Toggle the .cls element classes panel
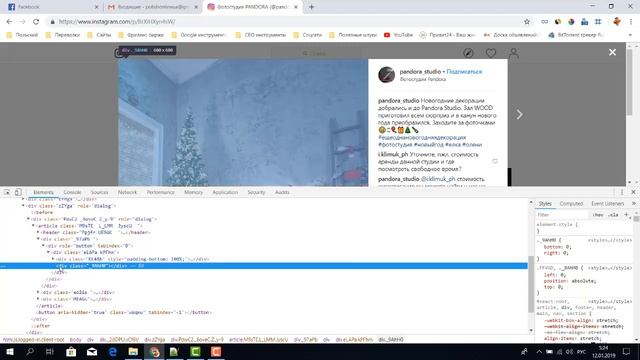Screen dimensions: 640x360 (613, 215)
